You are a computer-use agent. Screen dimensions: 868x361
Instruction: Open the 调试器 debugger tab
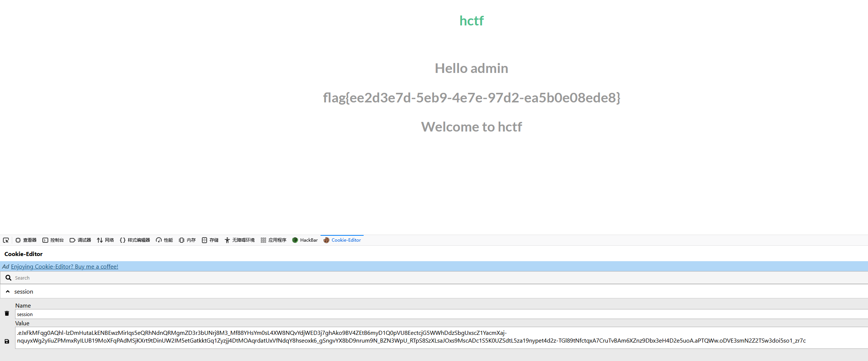point(80,240)
